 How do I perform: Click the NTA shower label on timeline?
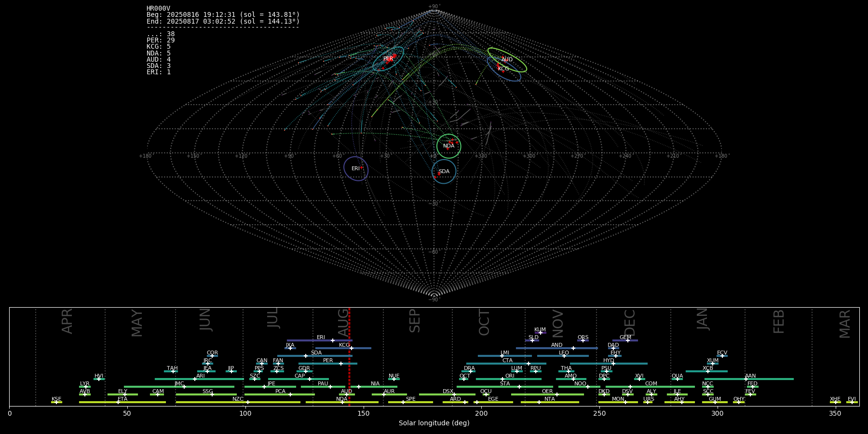[550, 399]
